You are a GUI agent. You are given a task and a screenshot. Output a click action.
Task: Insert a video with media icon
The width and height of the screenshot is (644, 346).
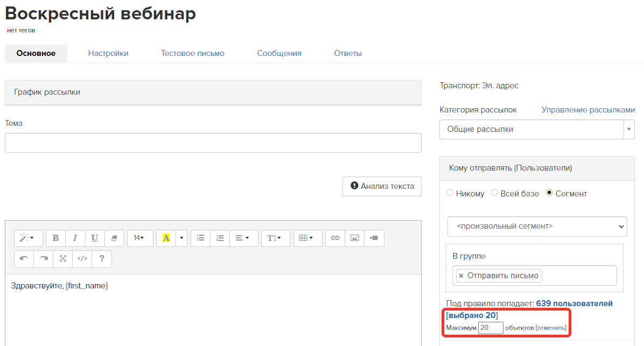[x=374, y=238]
